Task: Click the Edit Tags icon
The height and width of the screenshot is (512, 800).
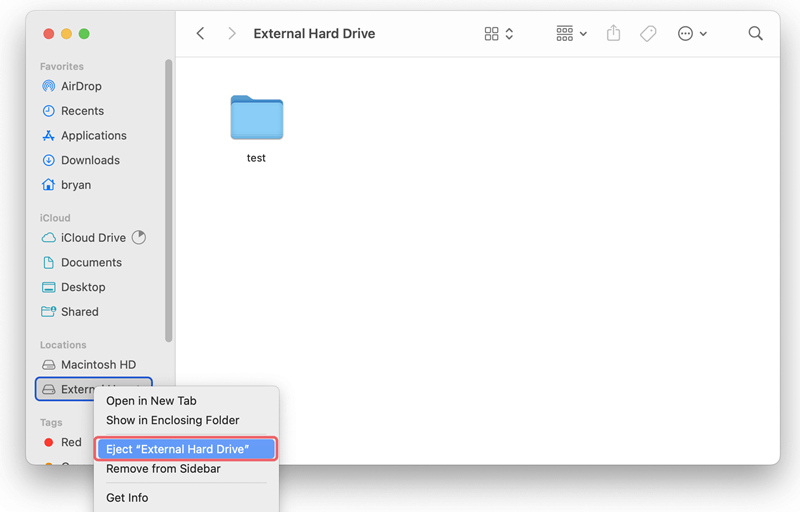Action: click(648, 34)
